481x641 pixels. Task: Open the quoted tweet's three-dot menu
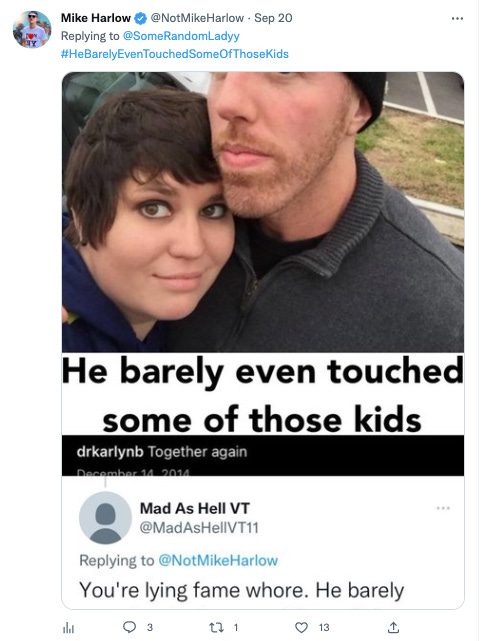pos(443,508)
